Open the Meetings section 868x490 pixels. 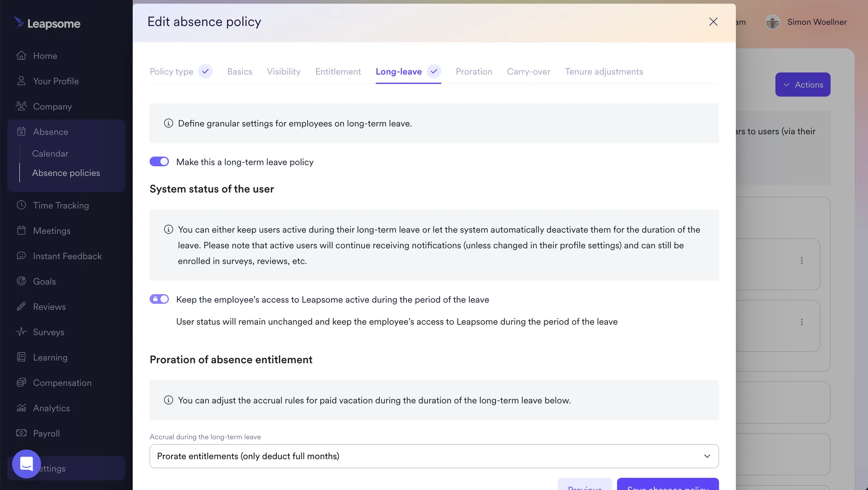(x=51, y=231)
